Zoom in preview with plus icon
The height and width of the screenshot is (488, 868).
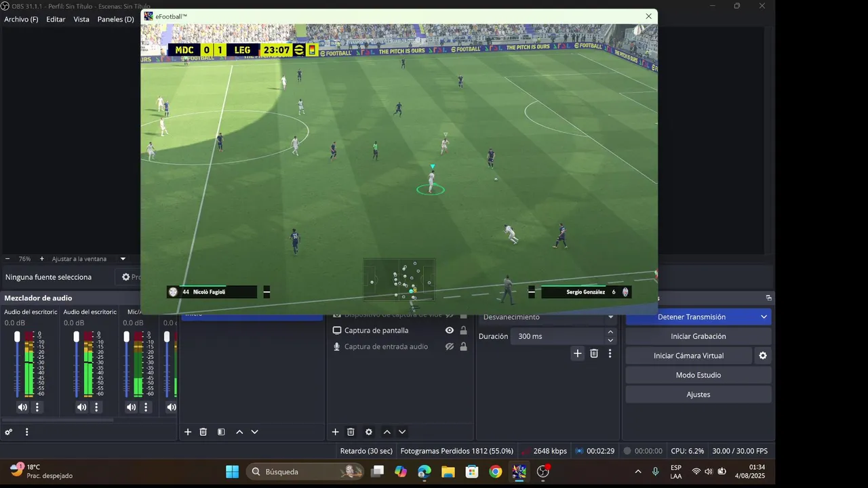click(x=41, y=259)
